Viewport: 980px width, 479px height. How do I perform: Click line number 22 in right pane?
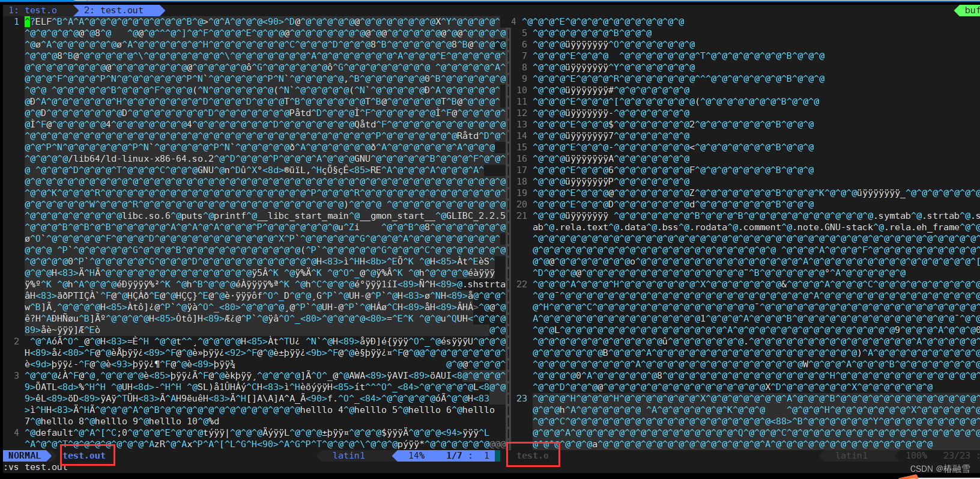[522, 284]
